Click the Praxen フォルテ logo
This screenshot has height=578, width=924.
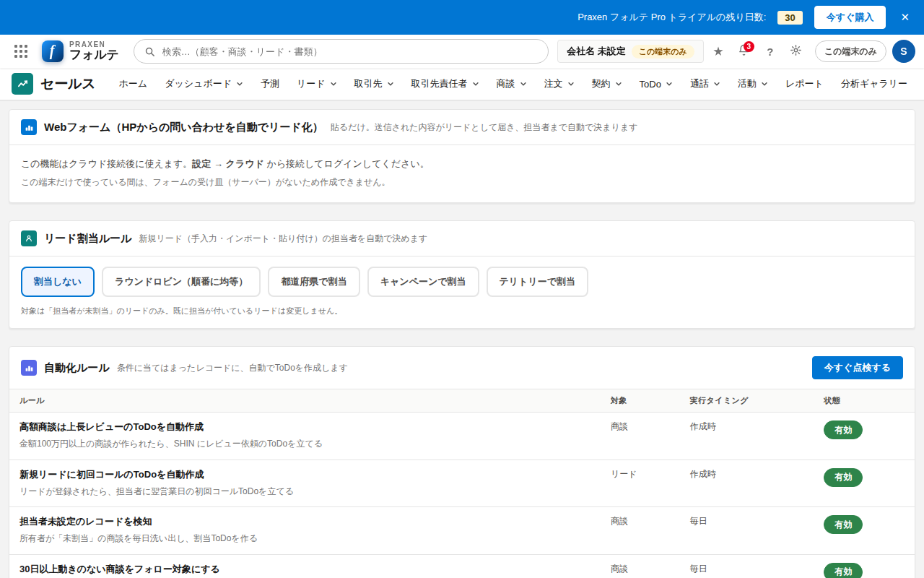pos(79,51)
